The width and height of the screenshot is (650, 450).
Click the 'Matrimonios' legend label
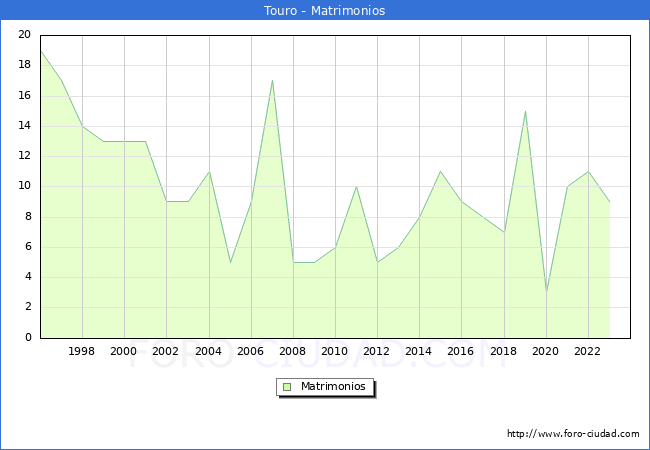[333, 386]
